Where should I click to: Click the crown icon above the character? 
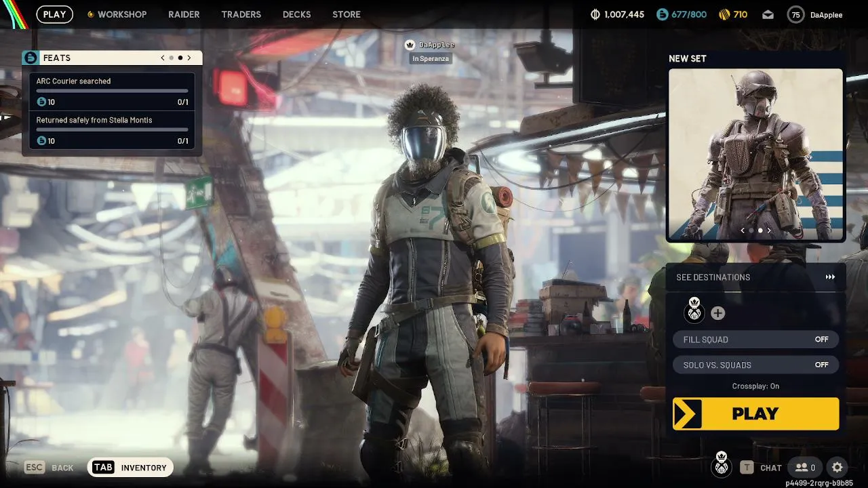point(410,45)
